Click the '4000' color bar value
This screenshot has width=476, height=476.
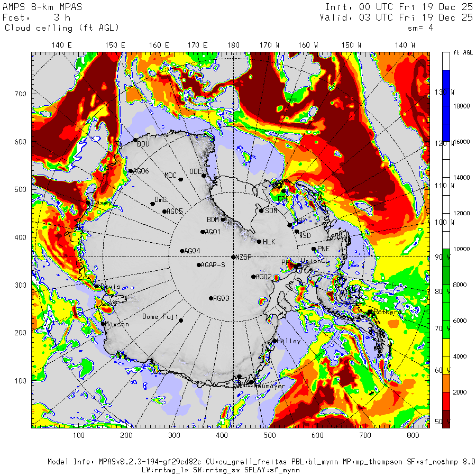460,356
